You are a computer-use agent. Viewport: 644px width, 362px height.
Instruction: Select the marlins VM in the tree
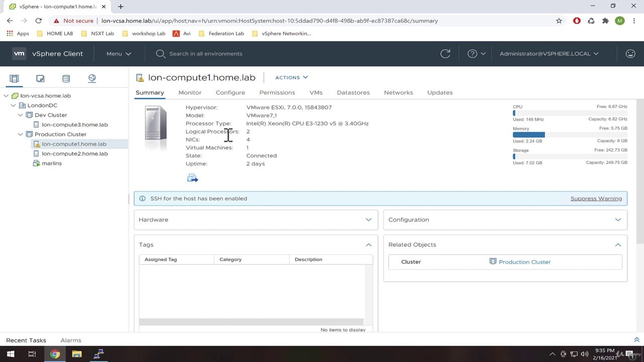pos(52,163)
